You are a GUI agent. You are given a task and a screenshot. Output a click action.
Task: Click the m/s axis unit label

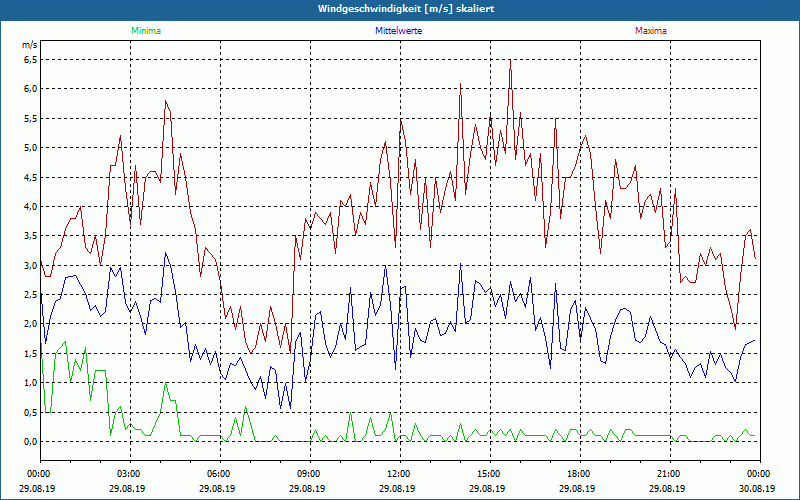pyautogui.click(x=30, y=45)
